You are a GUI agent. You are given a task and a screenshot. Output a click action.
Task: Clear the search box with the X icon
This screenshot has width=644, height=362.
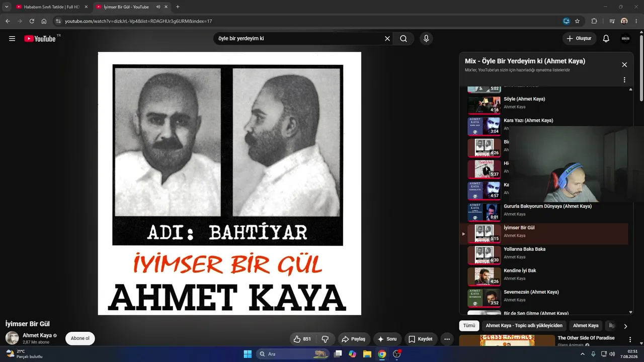click(387, 39)
